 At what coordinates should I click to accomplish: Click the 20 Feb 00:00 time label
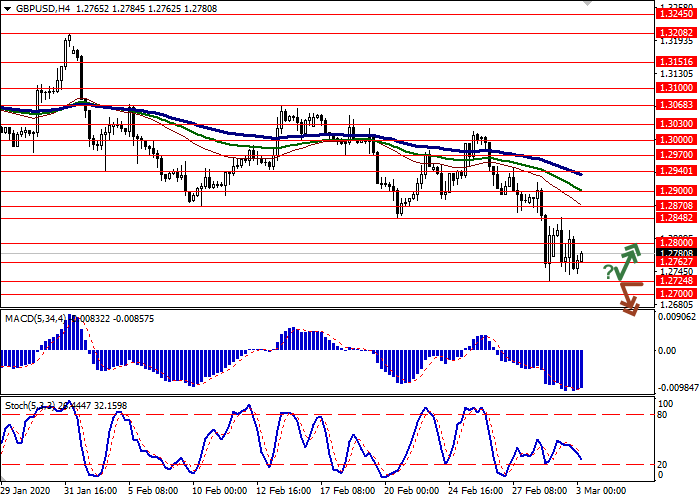coord(410,491)
